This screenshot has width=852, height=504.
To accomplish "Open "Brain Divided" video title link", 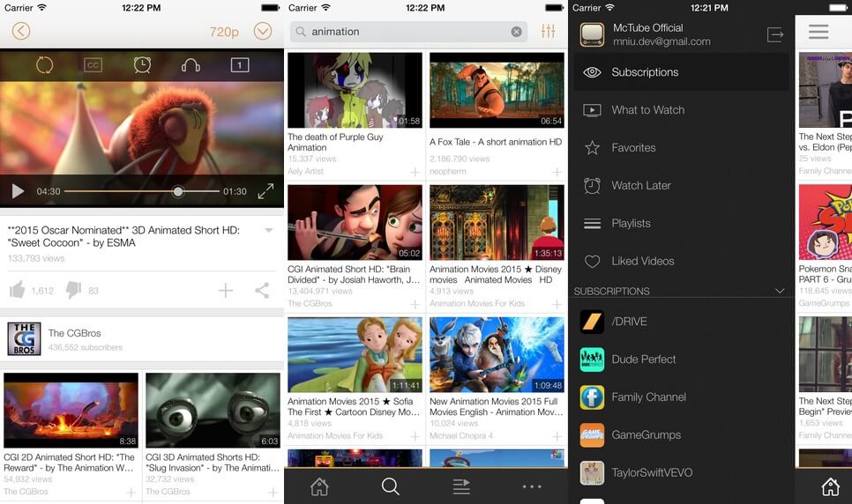I will (x=354, y=274).
